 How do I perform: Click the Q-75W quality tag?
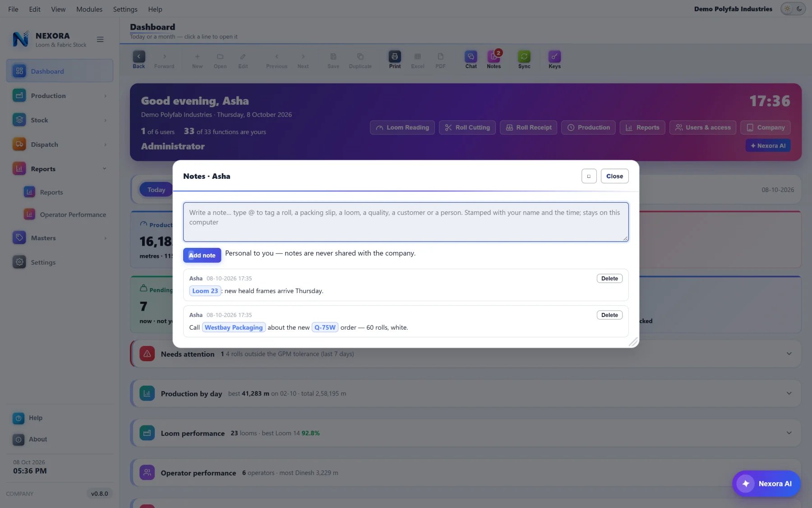325,327
